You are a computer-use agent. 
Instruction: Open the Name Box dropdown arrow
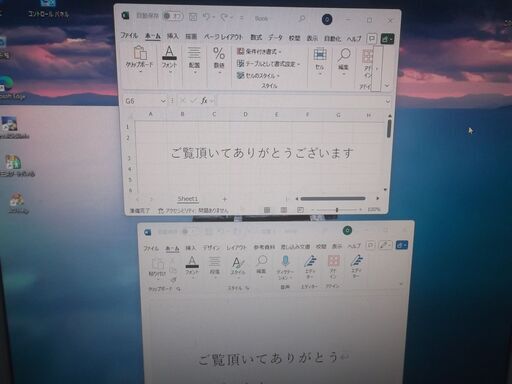[x=163, y=101]
